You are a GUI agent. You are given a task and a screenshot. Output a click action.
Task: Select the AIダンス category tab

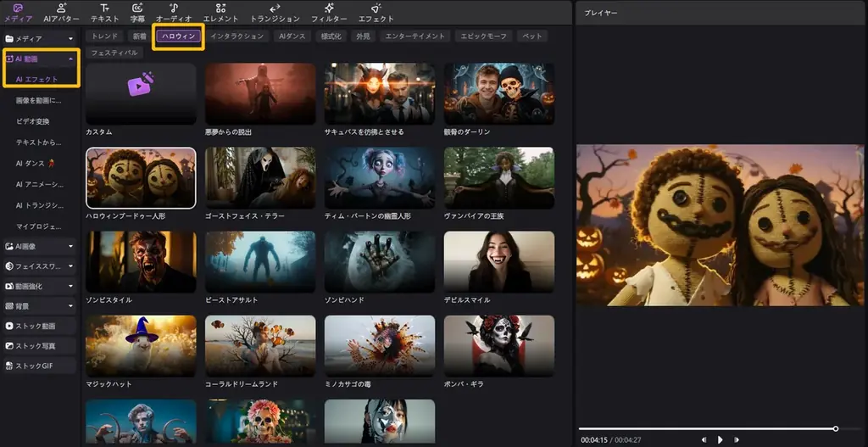[292, 36]
